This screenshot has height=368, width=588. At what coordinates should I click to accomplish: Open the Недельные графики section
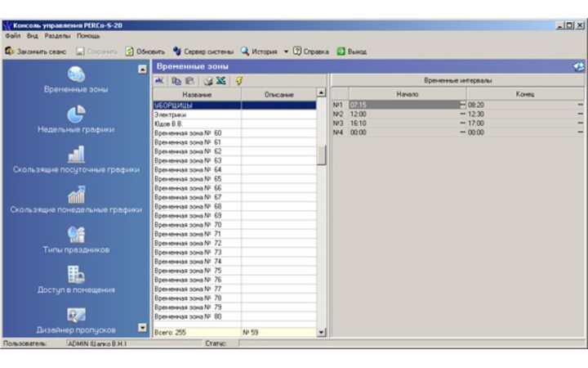point(75,114)
